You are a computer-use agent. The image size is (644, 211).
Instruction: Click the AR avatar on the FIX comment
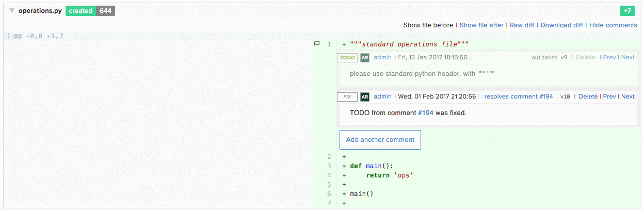coord(365,96)
